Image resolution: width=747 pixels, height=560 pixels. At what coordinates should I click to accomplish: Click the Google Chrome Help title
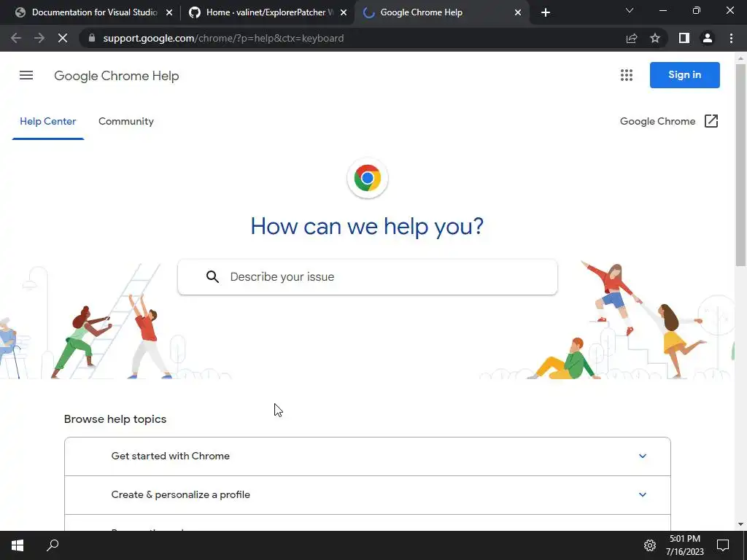click(116, 76)
